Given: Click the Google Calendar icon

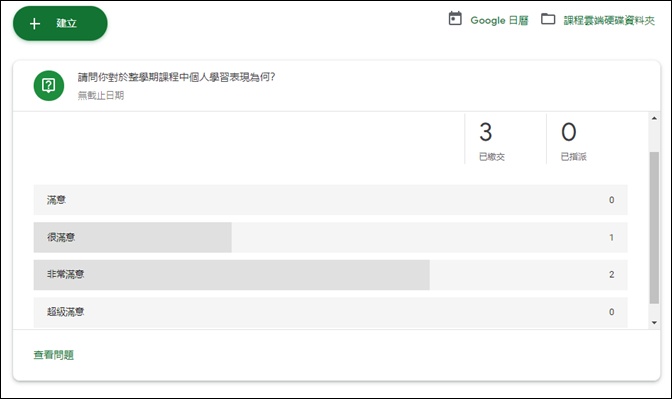Looking at the screenshot, I should coord(455,19).
